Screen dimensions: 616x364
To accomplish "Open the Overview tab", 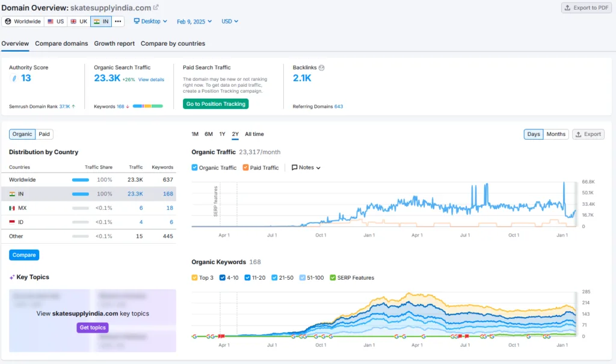I will (x=15, y=44).
